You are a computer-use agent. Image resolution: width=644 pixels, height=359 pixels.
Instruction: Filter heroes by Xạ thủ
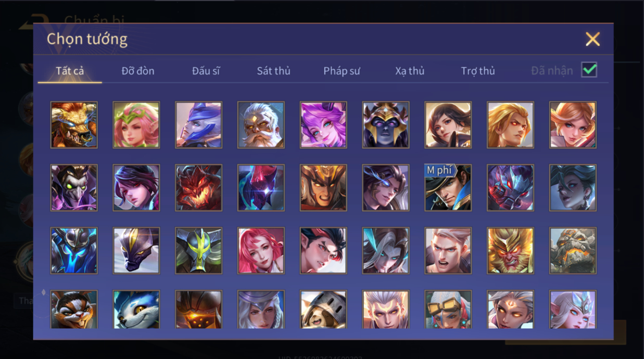pos(410,71)
